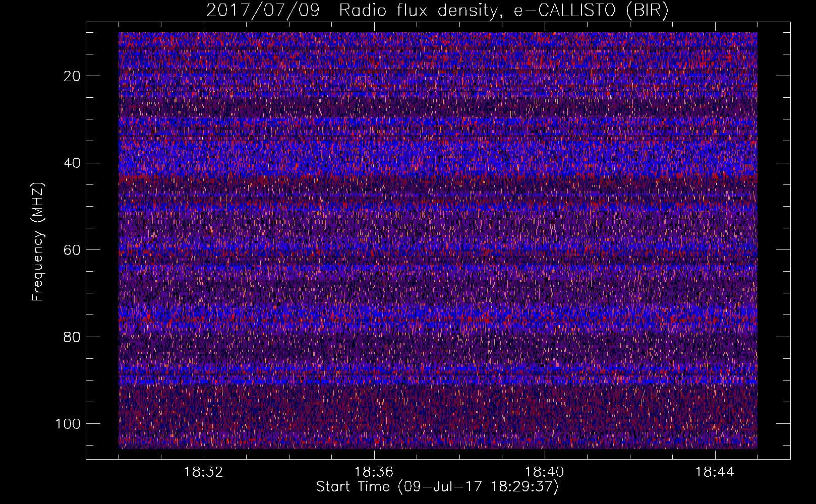
Task: Click the "18:44" time tick label
Action: pyautogui.click(x=715, y=472)
